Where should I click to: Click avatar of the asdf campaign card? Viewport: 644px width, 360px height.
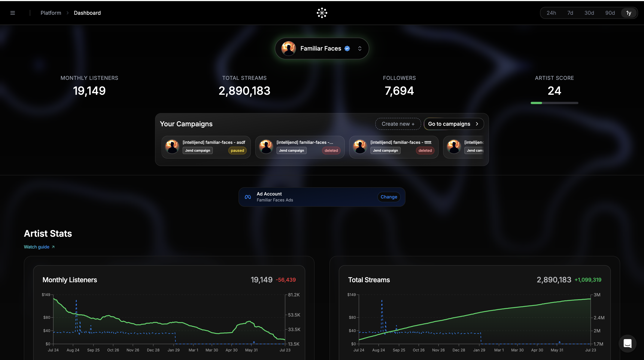[x=172, y=147]
